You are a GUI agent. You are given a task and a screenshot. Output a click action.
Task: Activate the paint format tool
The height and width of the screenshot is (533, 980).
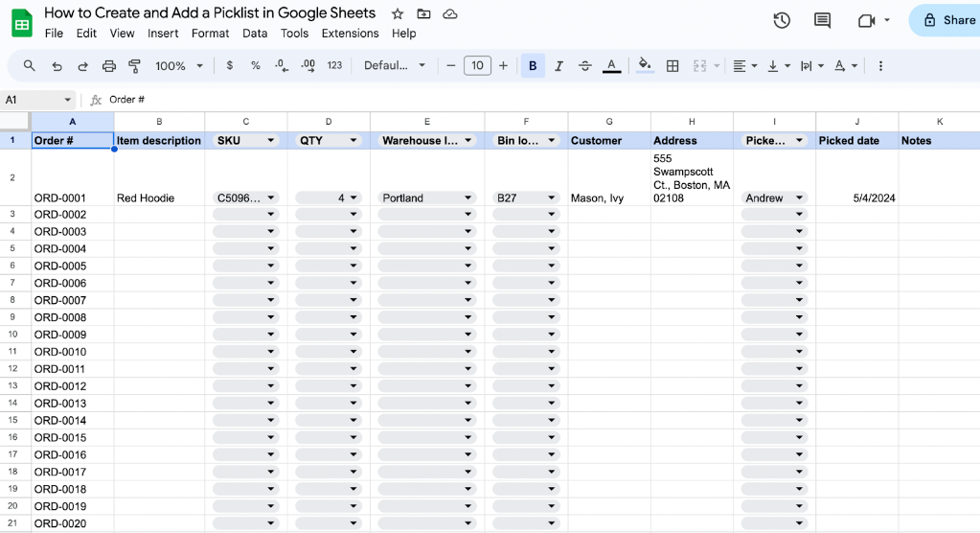coord(134,66)
